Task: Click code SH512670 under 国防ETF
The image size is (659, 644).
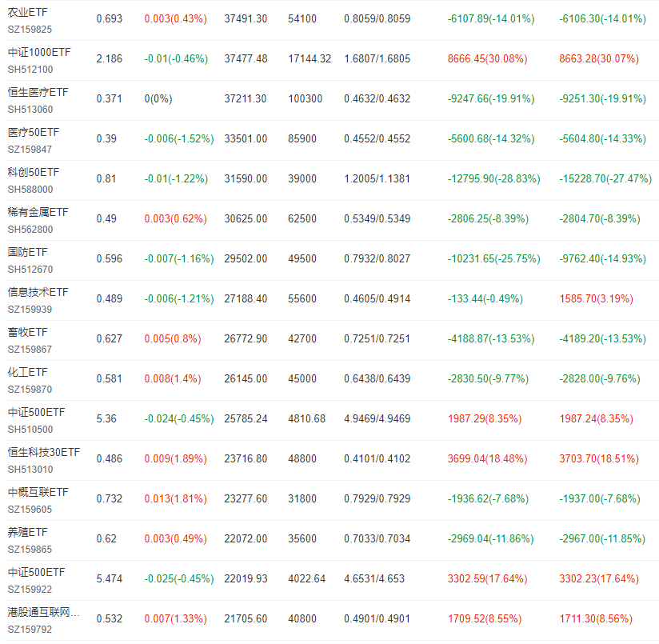Action: [30, 270]
